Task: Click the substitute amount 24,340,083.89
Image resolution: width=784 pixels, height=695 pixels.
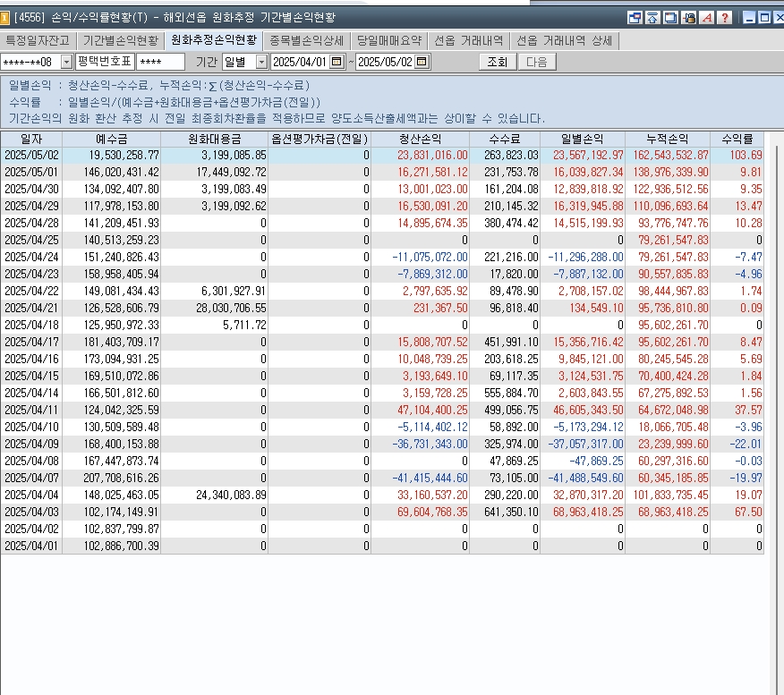Action: coord(231,496)
